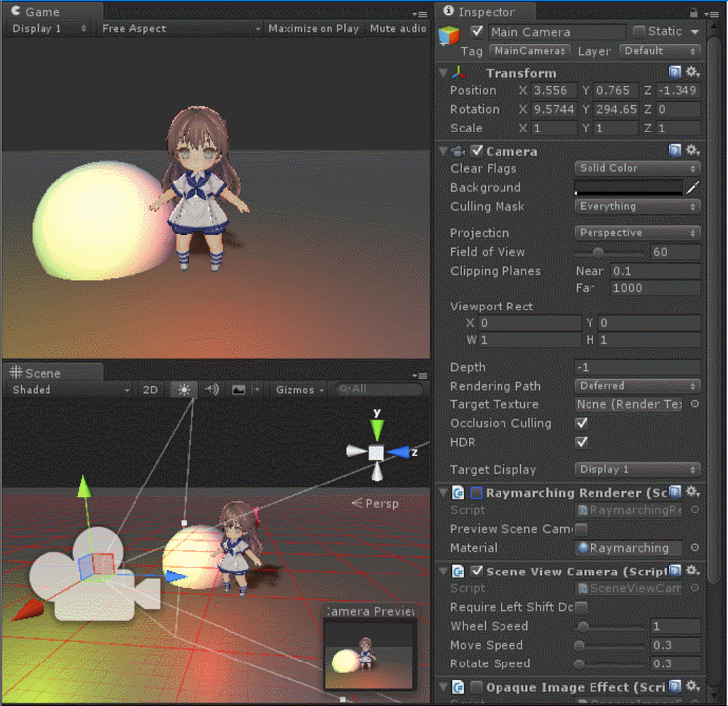
Task: Toggle the Static checkbox
Action: [x=639, y=31]
